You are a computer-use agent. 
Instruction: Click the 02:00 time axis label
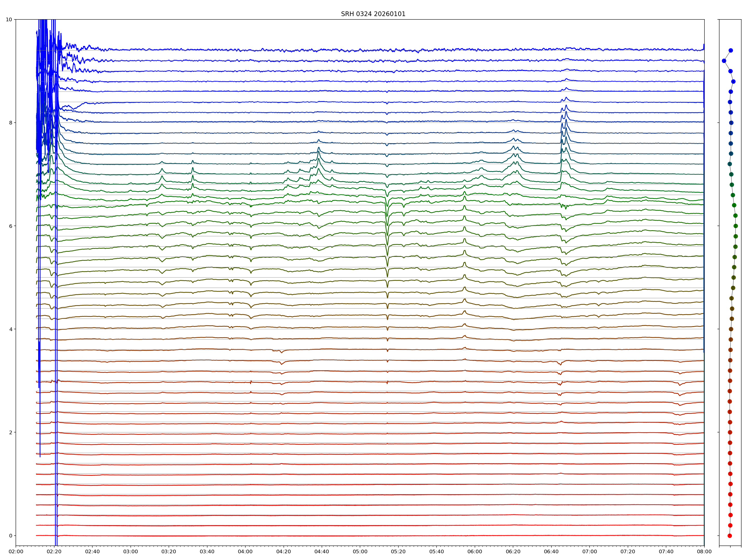[16, 551]
